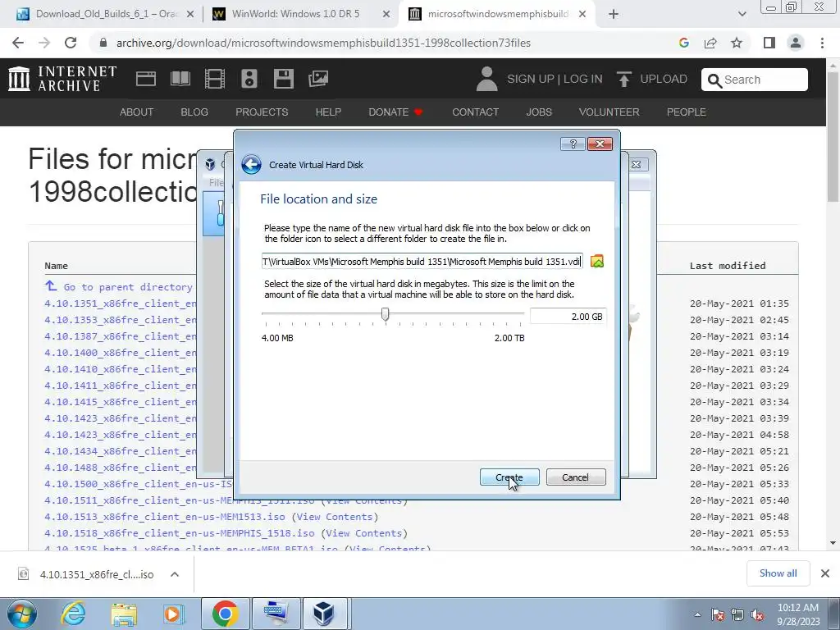Launch Internet Explorer from the taskbar

coord(73,614)
